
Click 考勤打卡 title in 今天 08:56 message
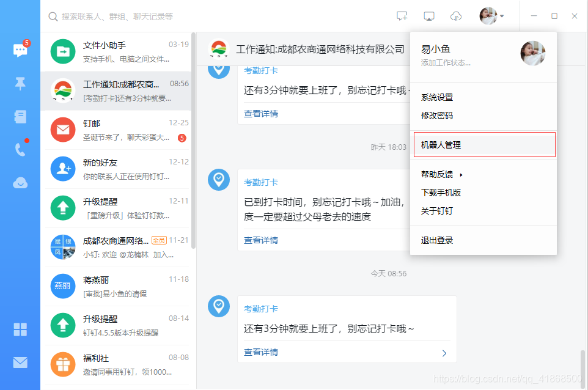point(261,309)
